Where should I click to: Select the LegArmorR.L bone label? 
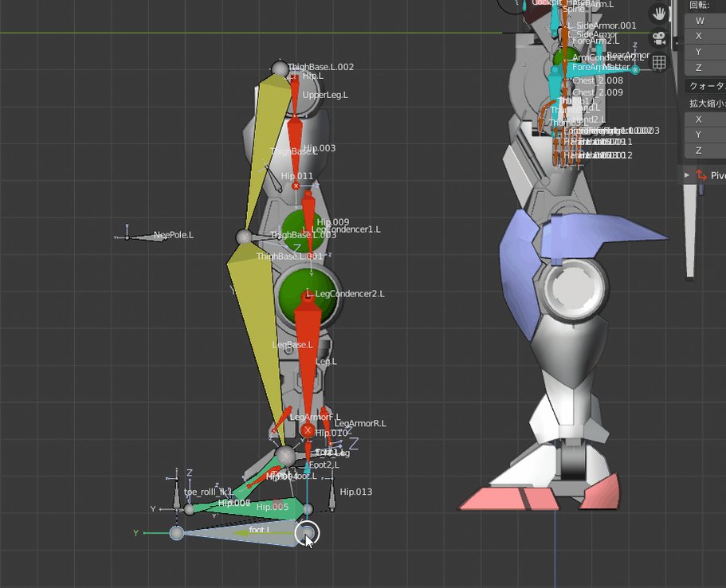coord(359,424)
